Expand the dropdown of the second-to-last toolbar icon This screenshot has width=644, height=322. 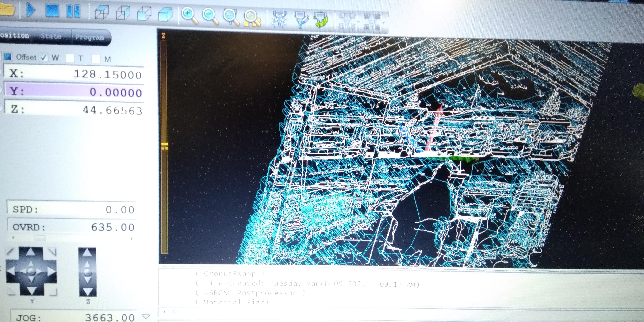click(358, 22)
